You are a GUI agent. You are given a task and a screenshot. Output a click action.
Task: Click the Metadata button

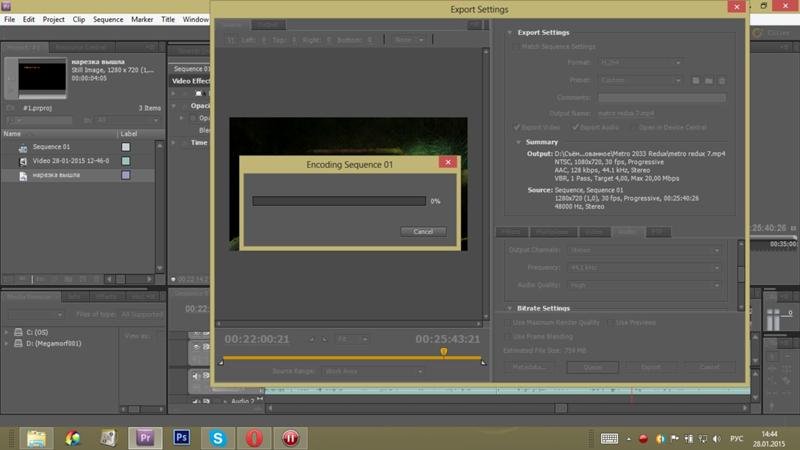[529, 367]
